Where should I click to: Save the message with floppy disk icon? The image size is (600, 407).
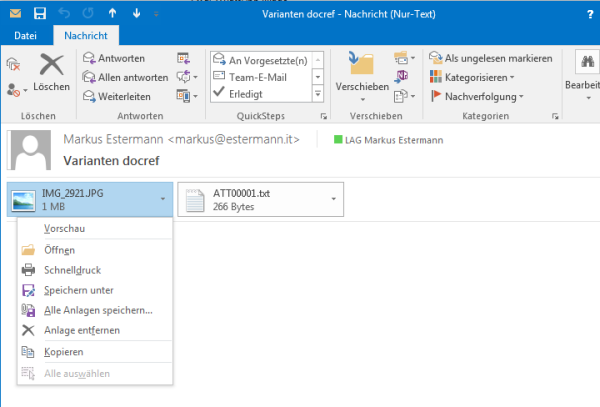pyautogui.click(x=40, y=14)
